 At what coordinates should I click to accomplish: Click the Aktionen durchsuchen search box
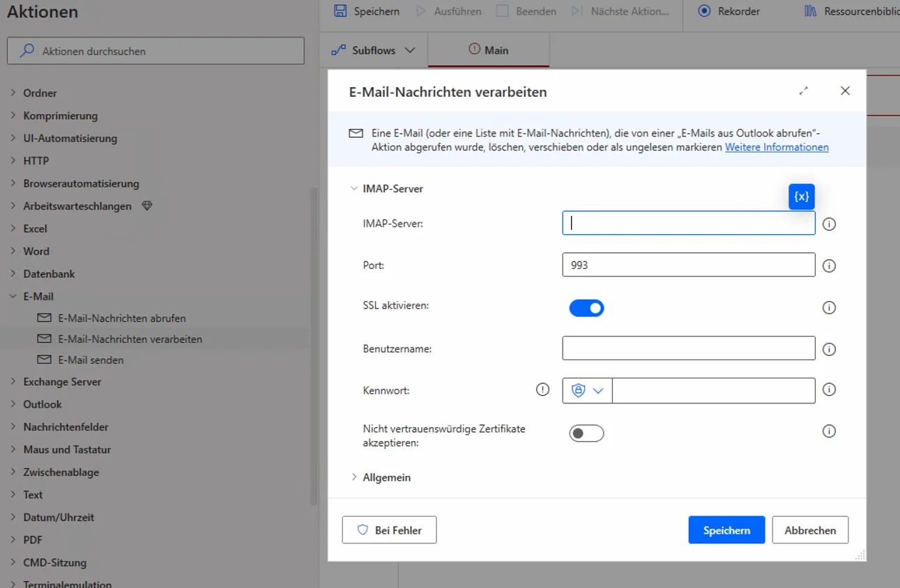click(x=155, y=51)
